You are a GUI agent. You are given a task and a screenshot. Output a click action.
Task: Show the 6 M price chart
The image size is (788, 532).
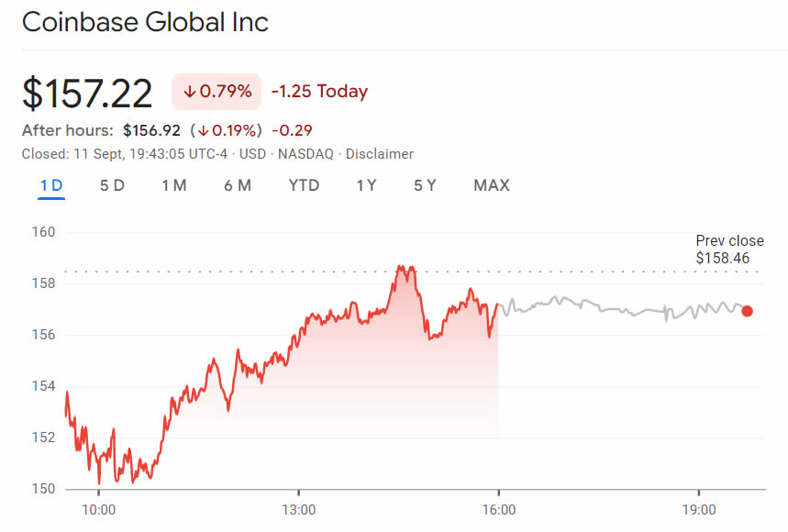(x=237, y=185)
